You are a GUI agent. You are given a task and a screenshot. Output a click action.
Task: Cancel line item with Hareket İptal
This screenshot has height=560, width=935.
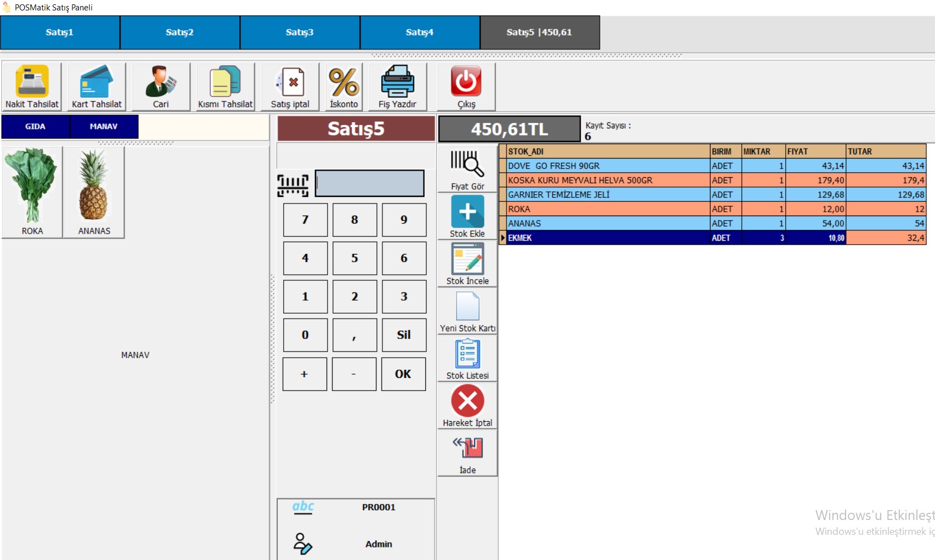click(x=467, y=401)
